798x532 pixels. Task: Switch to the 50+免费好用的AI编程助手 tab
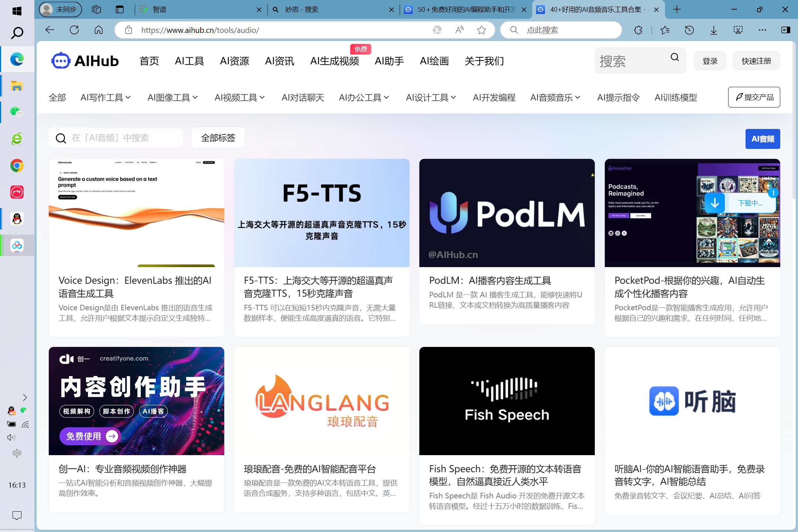[x=465, y=10]
